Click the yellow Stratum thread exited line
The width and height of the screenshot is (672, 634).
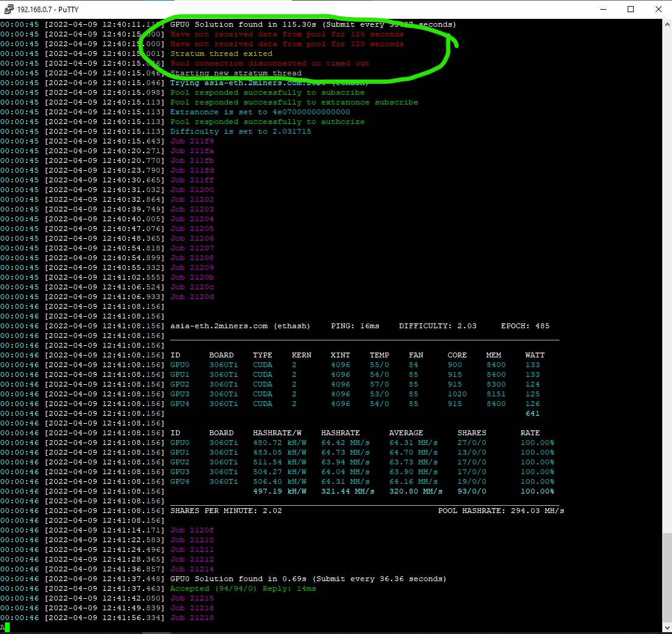coord(221,53)
